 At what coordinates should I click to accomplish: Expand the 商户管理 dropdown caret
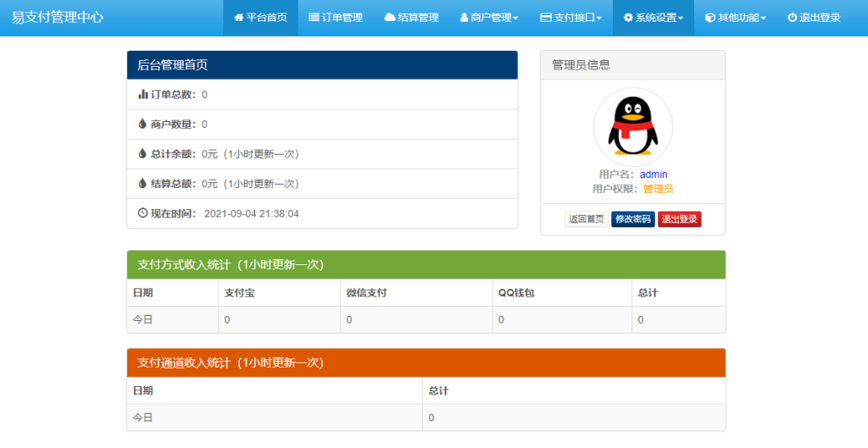pos(515,19)
